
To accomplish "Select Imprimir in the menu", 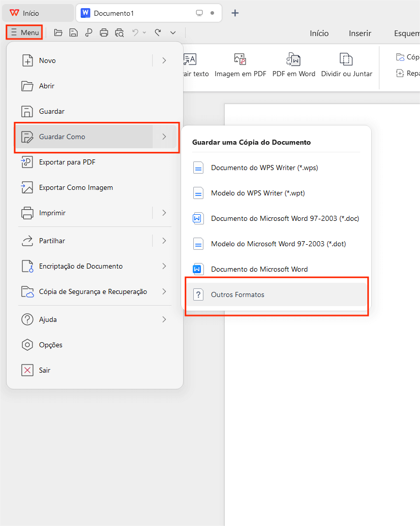I will click(x=85, y=213).
